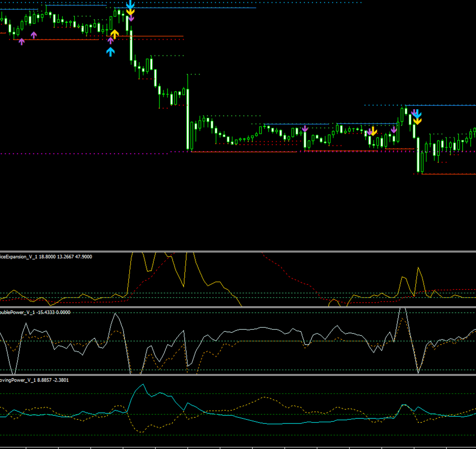This screenshot has height=449, width=476.
Task: Select the blue up arrow signal
Action: pos(110,52)
